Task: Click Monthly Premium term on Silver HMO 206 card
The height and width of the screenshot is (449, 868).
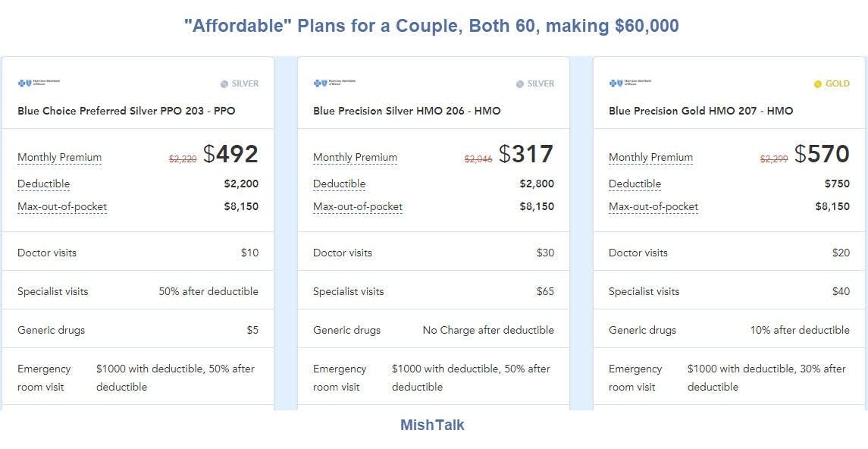Action: point(355,158)
